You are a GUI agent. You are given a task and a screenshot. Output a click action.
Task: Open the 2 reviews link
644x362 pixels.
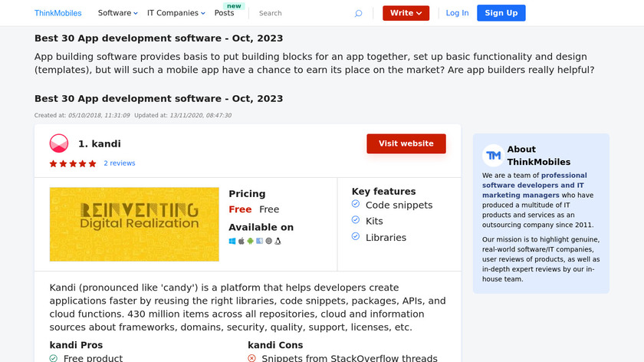(x=120, y=163)
